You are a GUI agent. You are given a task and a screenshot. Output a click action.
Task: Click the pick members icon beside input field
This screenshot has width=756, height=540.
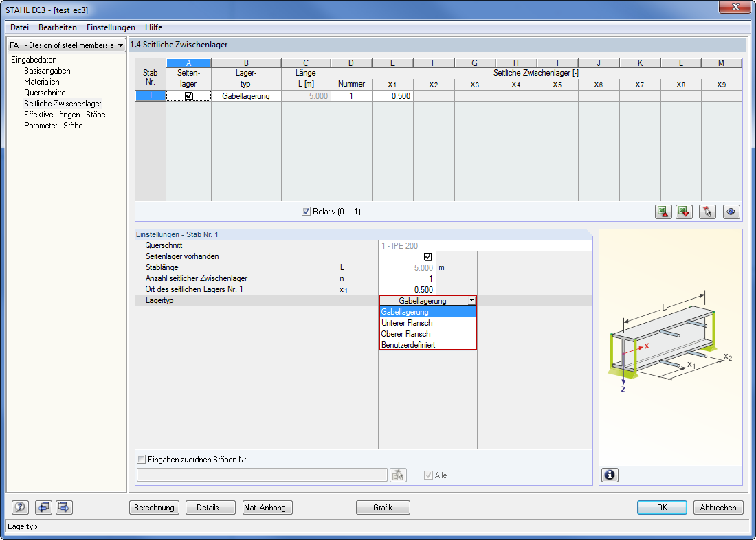(398, 475)
